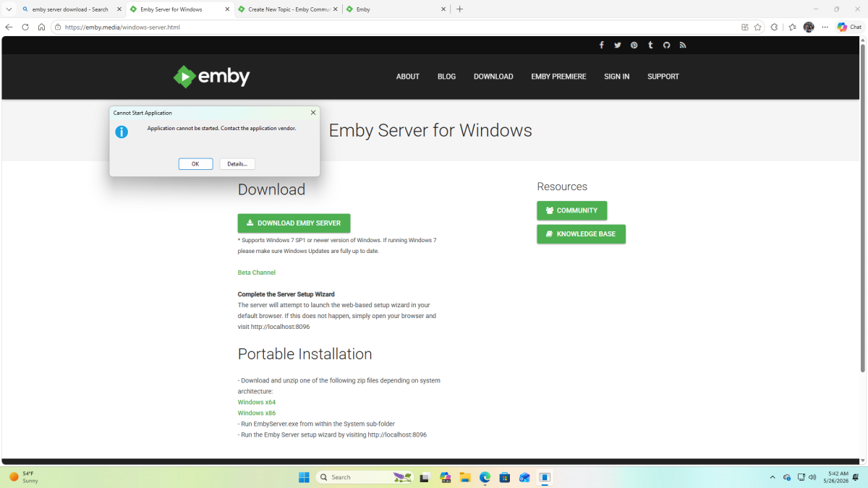This screenshot has width=868, height=488.
Task: Open the weather widget showing 54°F
Action: point(23,477)
